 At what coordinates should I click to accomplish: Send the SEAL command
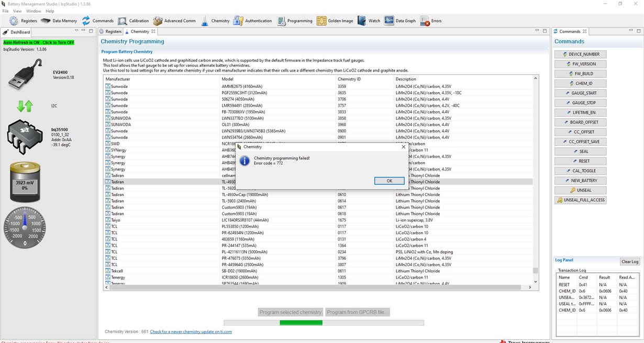click(x=580, y=151)
